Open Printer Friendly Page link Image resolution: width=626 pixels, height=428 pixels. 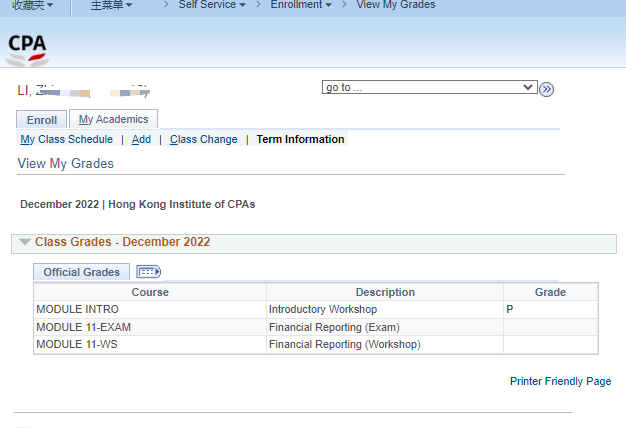(x=561, y=381)
